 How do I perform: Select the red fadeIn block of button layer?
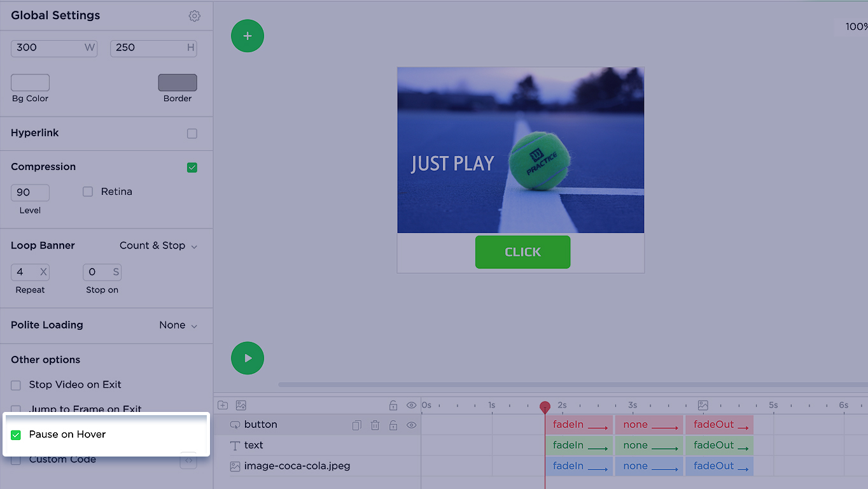click(579, 425)
